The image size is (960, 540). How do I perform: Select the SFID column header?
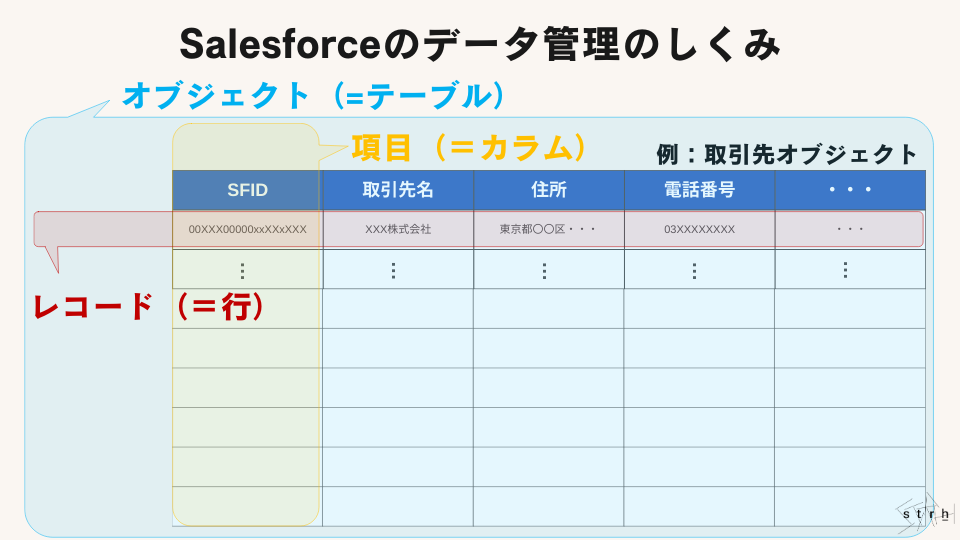pyautogui.click(x=246, y=190)
